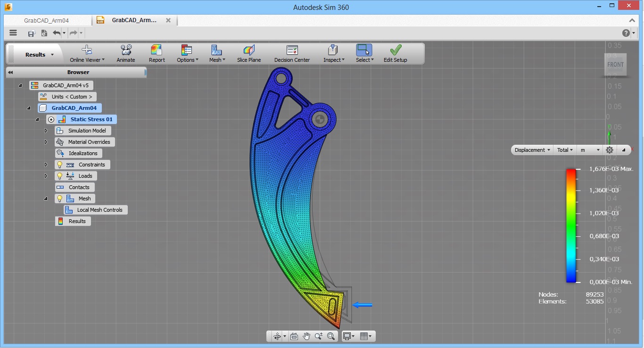Open legend settings gear icon
The height and width of the screenshot is (348, 644).
(610, 150)
